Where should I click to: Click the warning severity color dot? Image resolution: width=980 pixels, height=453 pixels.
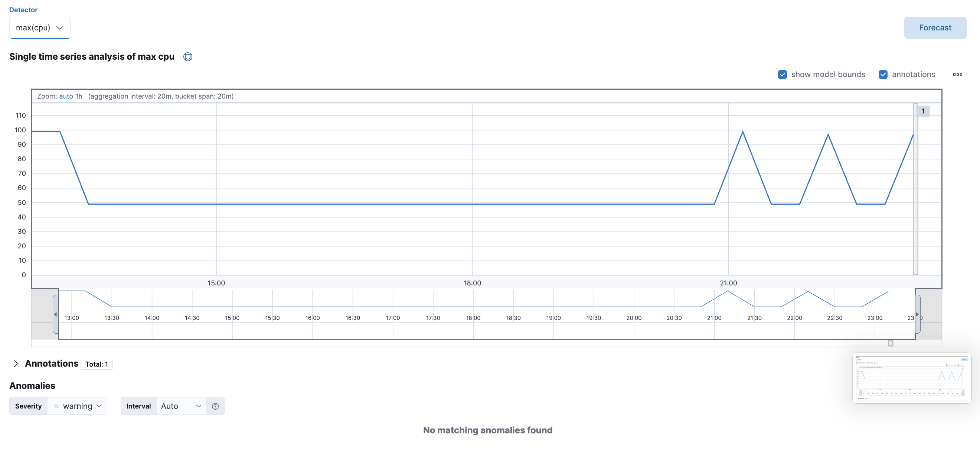tap(56, 406)
